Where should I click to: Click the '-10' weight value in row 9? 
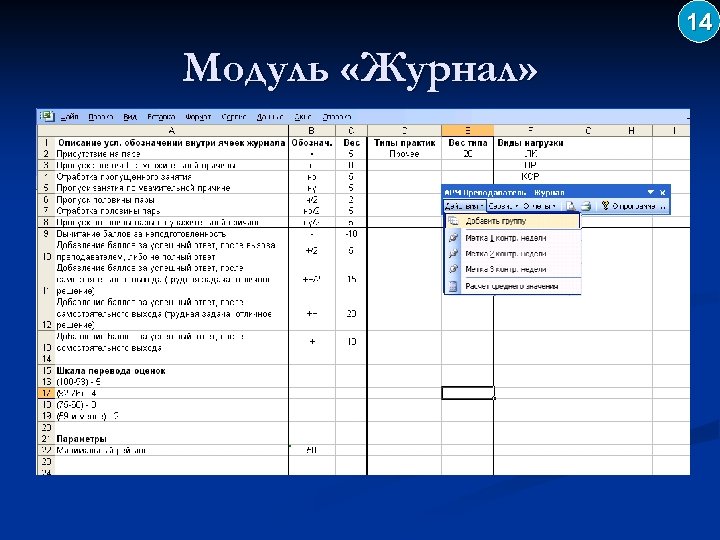351,234
